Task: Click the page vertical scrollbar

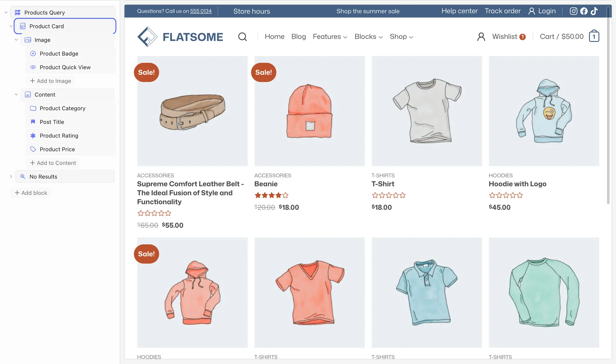Action: (x=608, y=105)
